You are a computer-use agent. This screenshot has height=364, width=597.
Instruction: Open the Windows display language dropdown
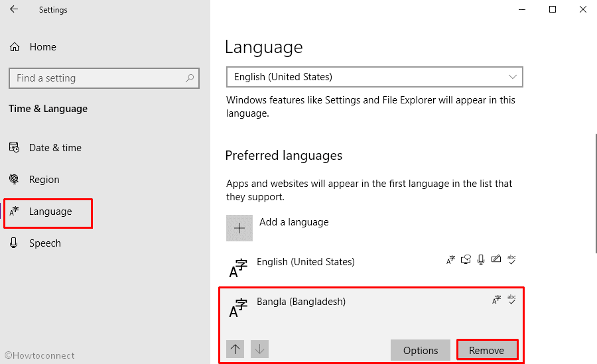[374, 77]
